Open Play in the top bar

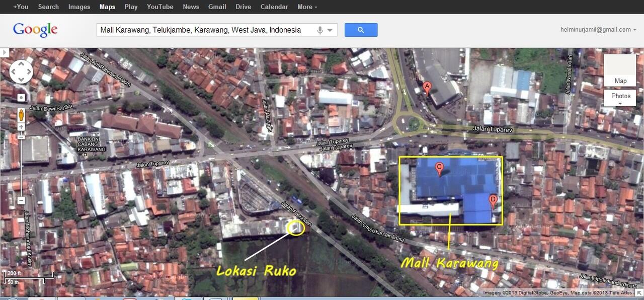pyautogui.click(x=131, y=7)
